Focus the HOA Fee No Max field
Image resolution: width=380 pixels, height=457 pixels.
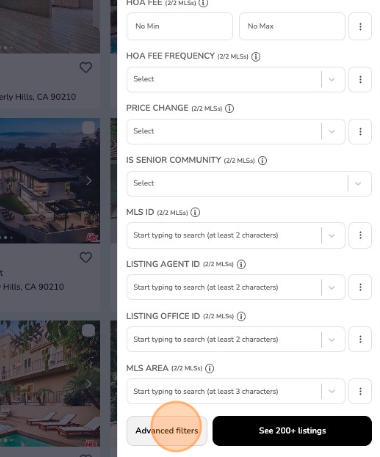coord(292,26)
